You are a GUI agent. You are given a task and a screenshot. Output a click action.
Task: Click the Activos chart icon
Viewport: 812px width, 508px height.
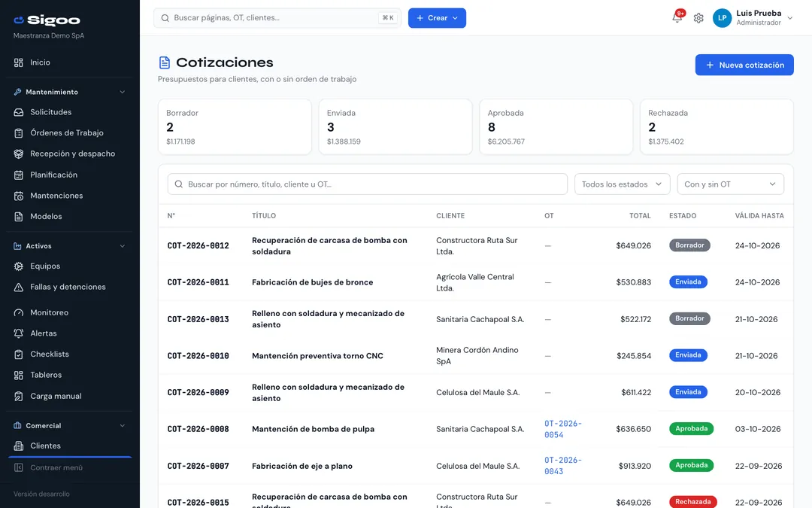point(17,245)
